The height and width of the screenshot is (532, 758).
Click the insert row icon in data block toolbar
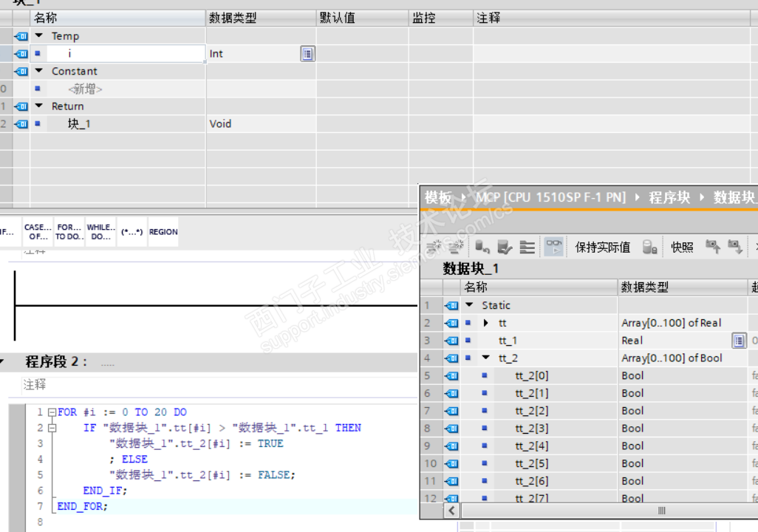433,247
